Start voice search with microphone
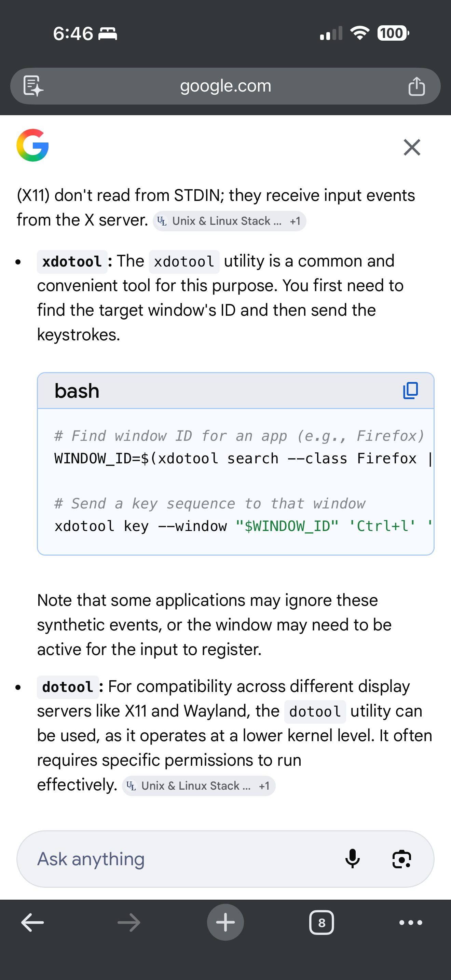451x980 pixels. (353, 859)
